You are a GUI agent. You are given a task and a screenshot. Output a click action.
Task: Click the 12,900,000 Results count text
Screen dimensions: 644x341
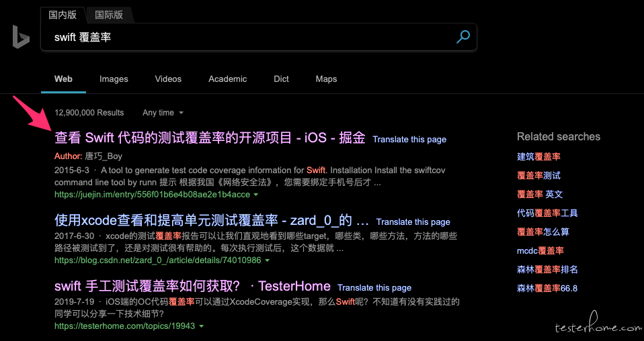tap(89, 112)
